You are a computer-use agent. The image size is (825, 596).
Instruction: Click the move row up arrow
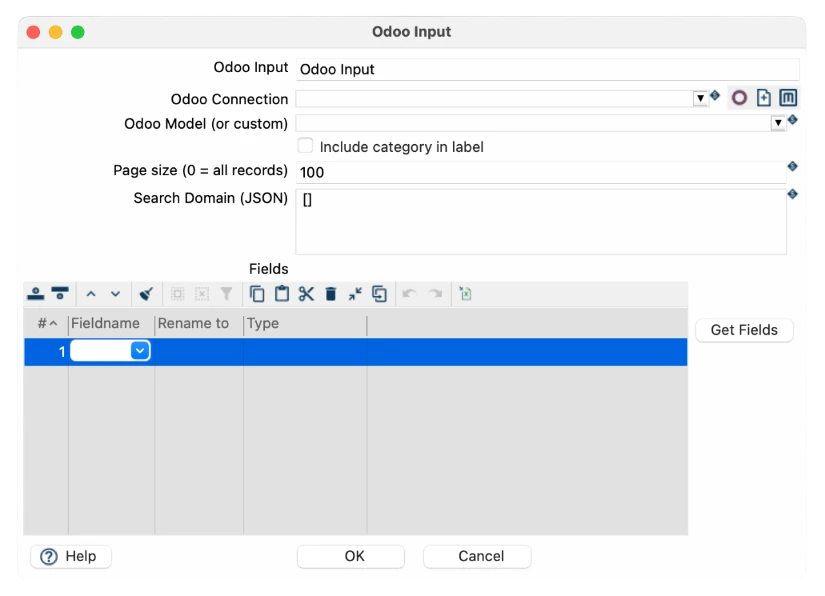click(91, 294)
